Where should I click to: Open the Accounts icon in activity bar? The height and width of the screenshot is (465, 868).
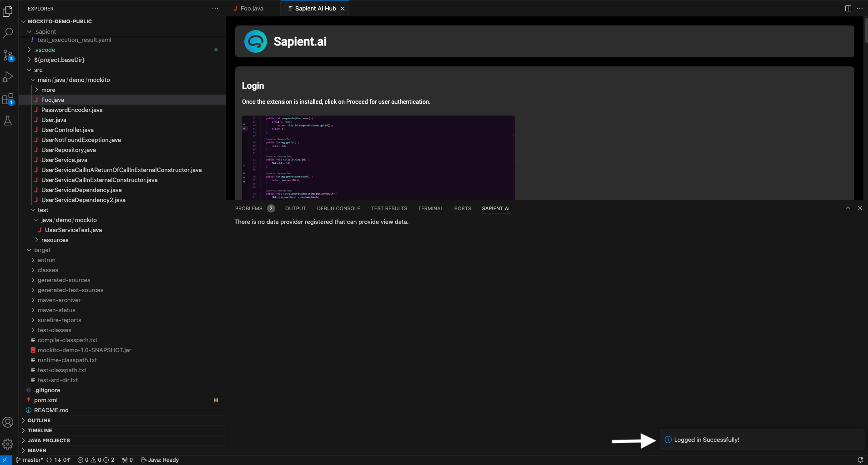point(8,422)
